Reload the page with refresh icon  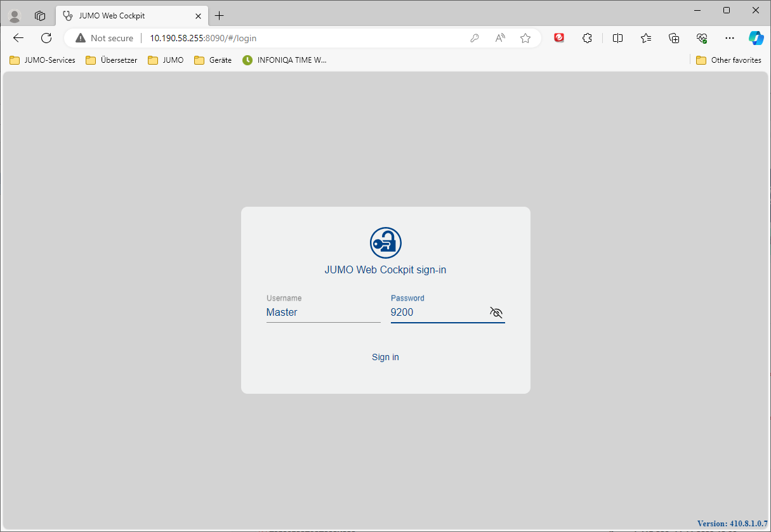tap(46, 38)
